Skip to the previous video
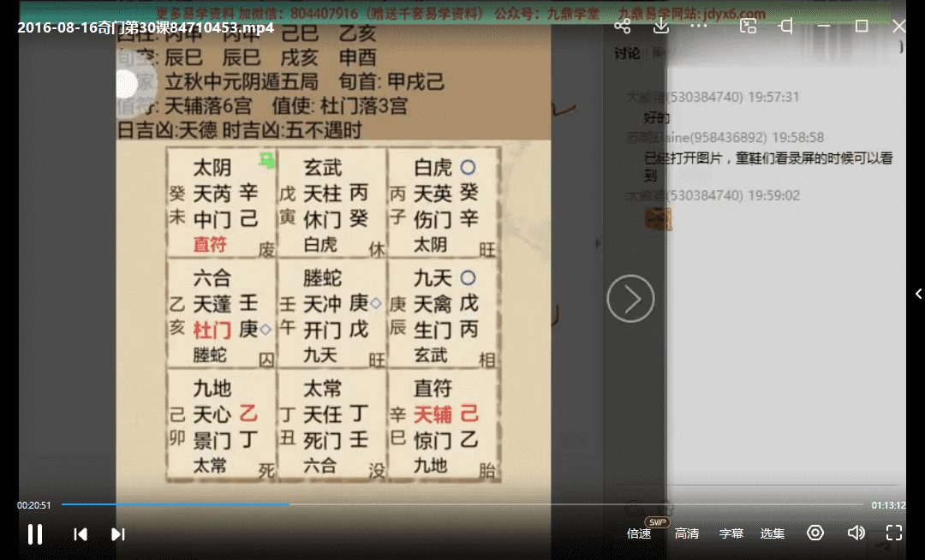This screenshot has width=925, height=560. [81, 533]
